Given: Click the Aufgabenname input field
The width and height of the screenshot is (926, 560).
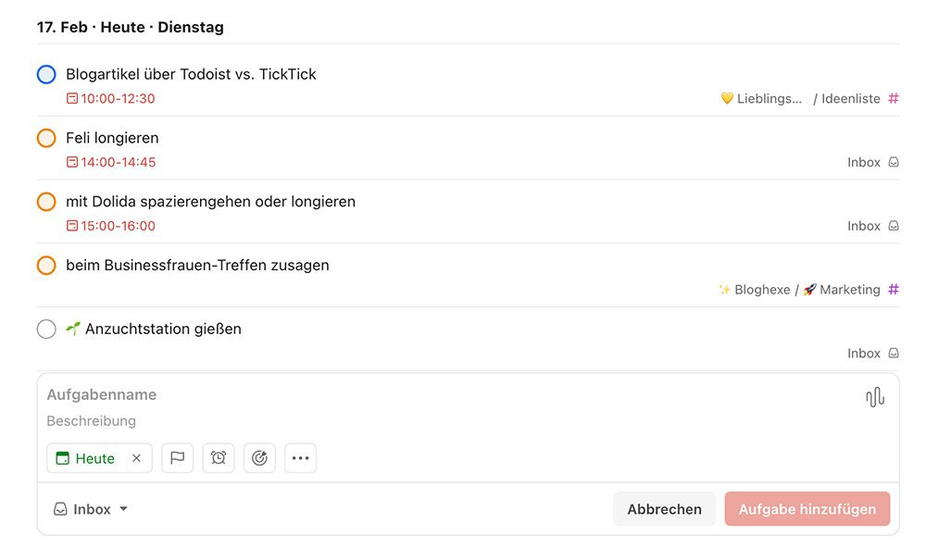Looking at the screenshot, I should point(102,394).
